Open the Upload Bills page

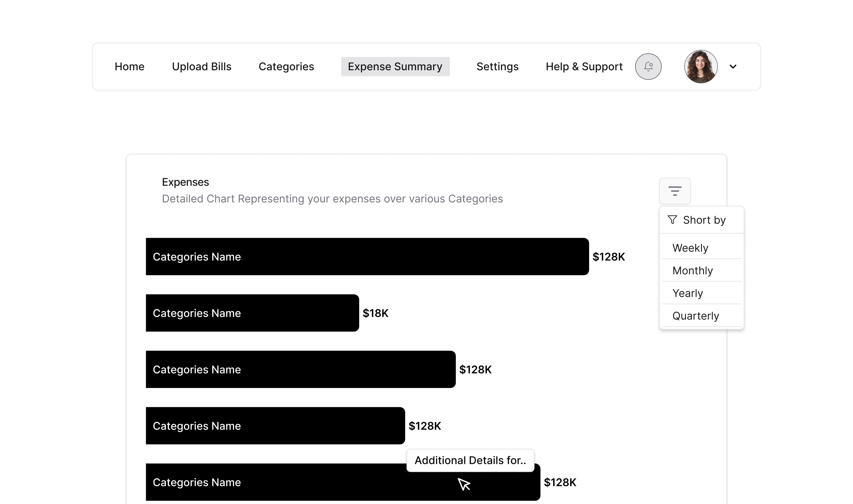[x=202, y=67]
